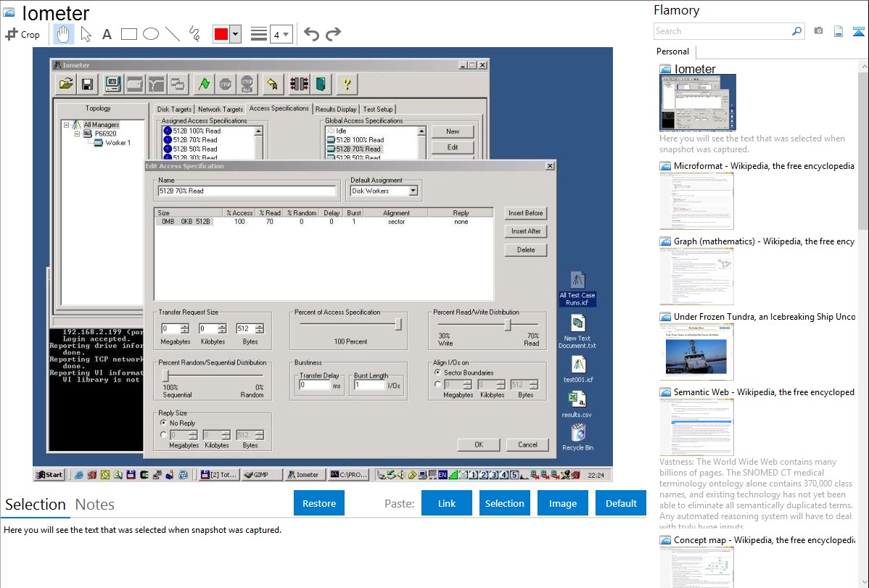Click the New Text Document.txt desktop icon

click(x=577, y=331)
